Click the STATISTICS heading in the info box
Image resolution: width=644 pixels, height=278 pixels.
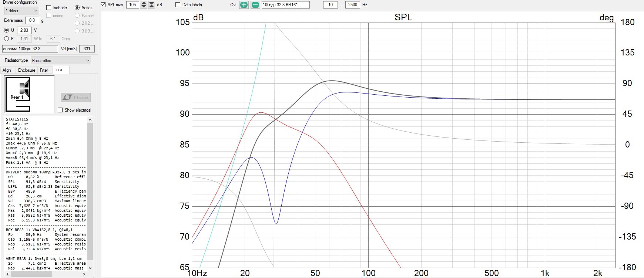[17, 119]
